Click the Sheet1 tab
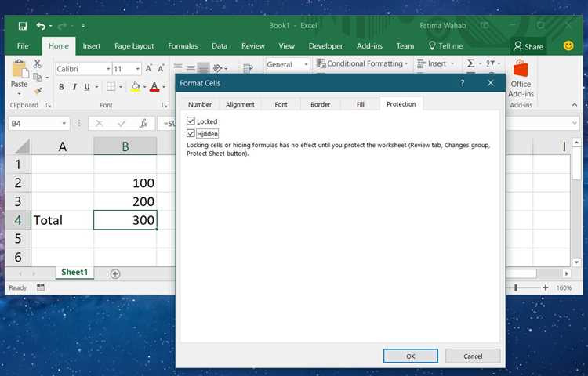This screenshot has height=376, width=588. (74, 273)
